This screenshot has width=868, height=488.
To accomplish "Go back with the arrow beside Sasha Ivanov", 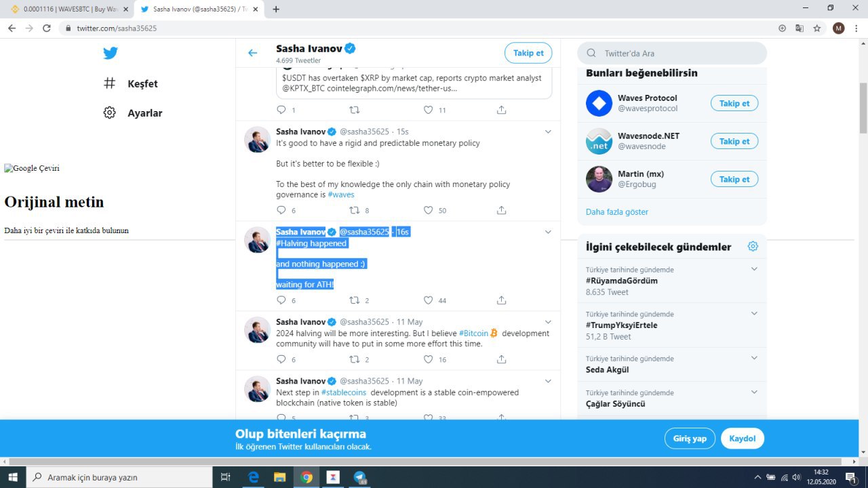I will point(253,53).
